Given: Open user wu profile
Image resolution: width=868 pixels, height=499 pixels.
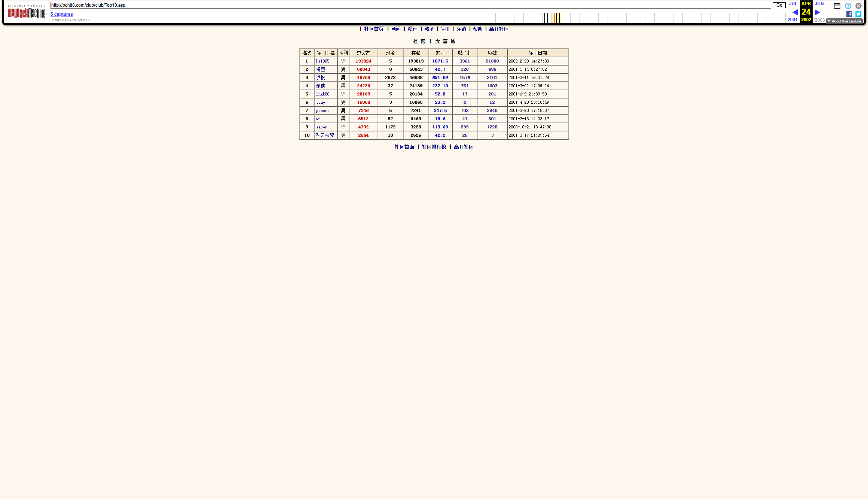Looking at the screenshot, I should coord(318,119).
